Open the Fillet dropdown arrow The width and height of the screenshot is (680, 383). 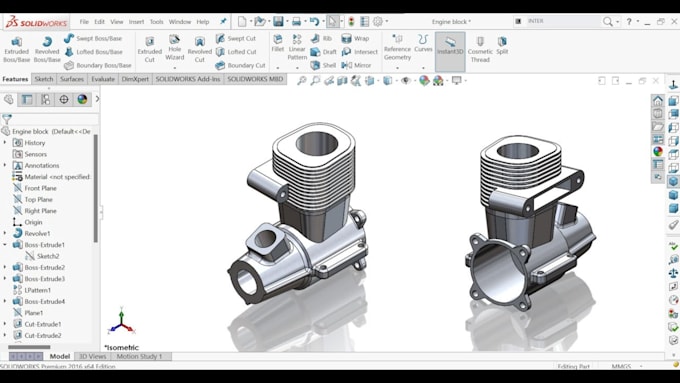(278, 68)
